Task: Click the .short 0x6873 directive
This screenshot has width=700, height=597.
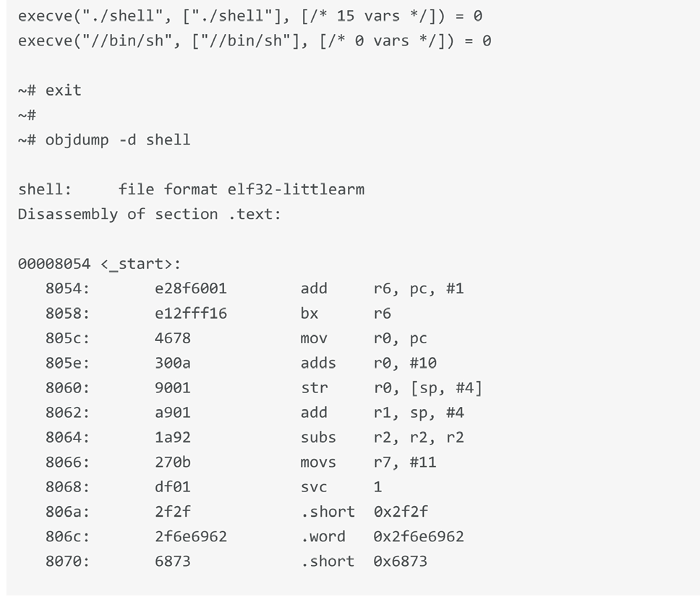Action: pos(364,562)
